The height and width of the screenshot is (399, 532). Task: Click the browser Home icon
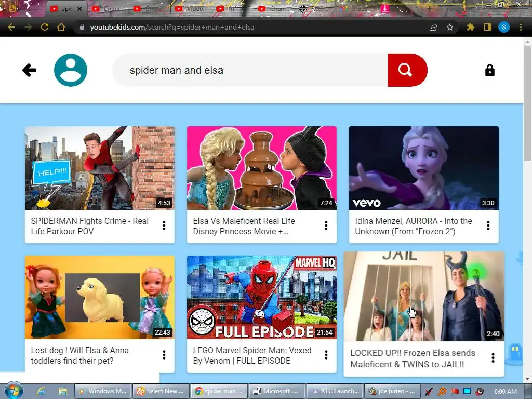[61, 27]
